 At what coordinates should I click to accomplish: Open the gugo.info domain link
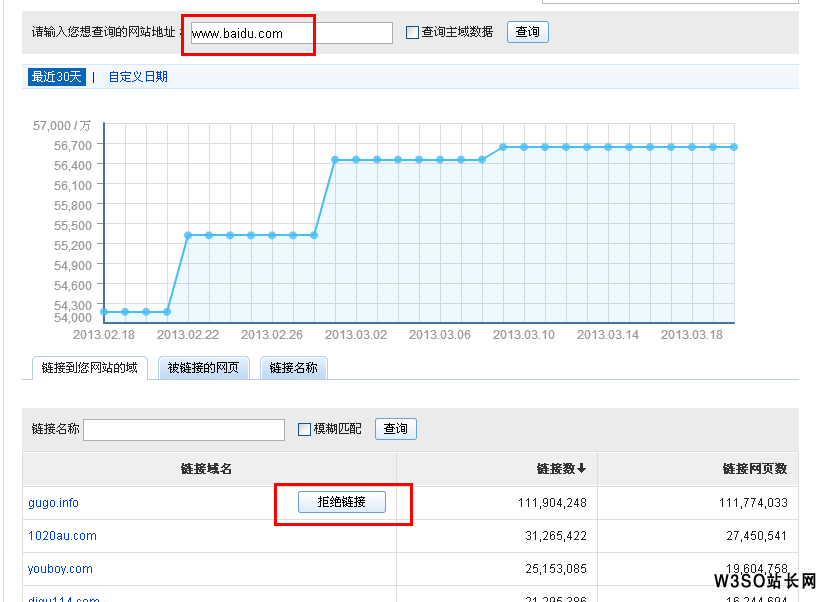tap(53, 503)
